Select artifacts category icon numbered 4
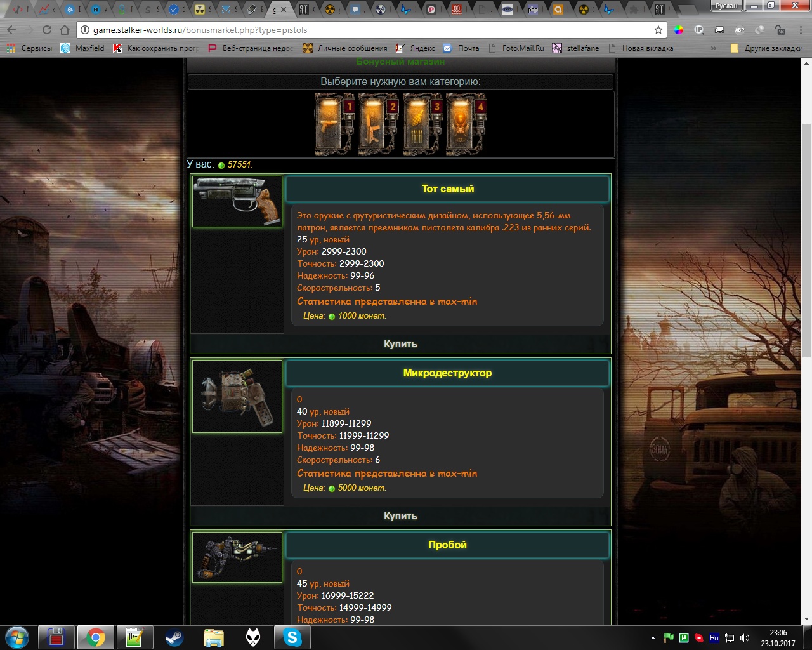The width and height of the screenshot is (812, 650). point(466,124)
